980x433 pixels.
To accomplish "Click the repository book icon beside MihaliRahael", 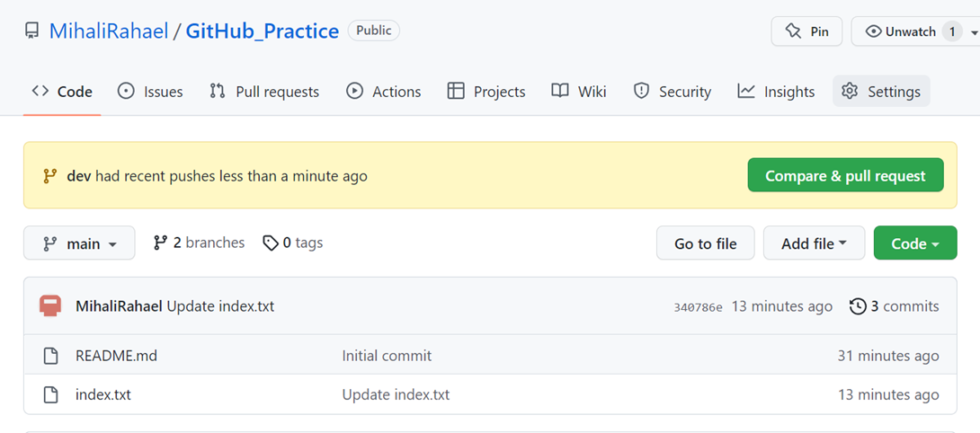I will pyautogui.click(x=32, y=31).
